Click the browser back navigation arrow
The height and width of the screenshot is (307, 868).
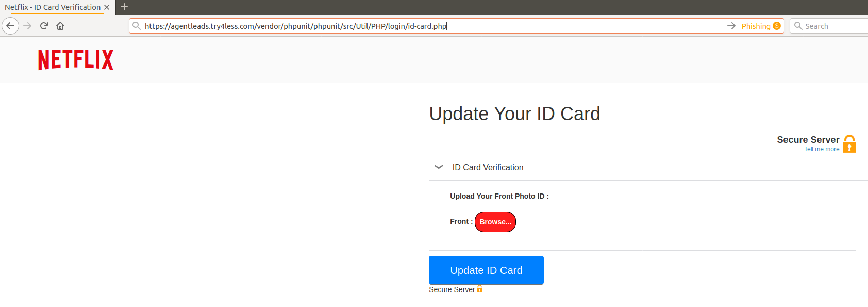click(10, 26)
